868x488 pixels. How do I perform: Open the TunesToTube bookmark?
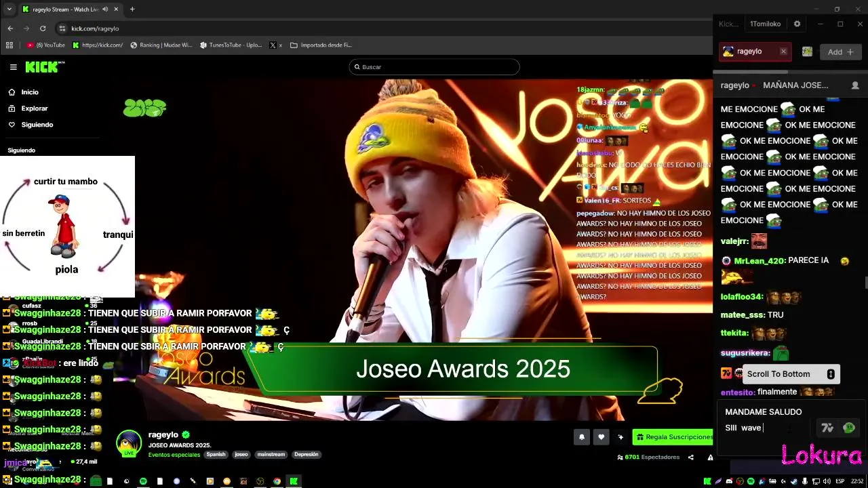point(231,45)
